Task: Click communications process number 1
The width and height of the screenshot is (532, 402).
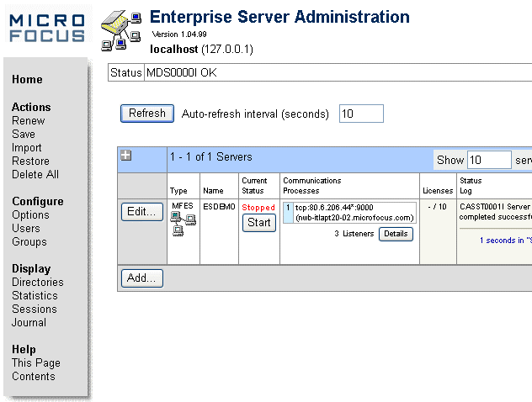Action: point(288,213)
